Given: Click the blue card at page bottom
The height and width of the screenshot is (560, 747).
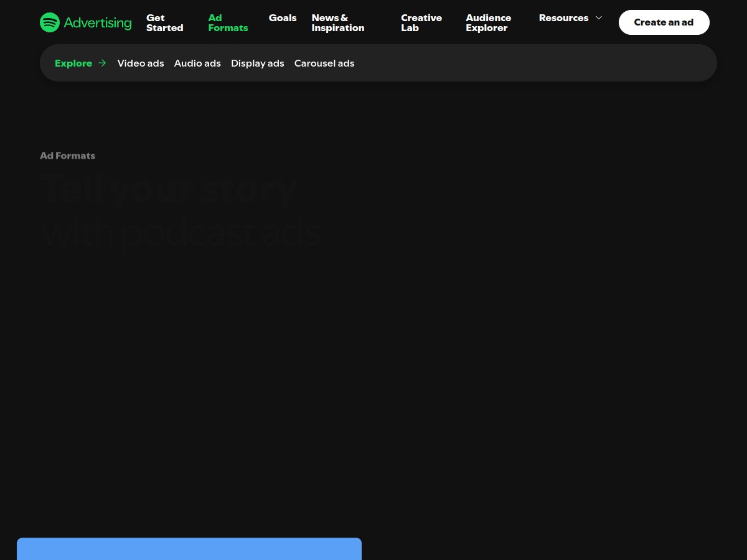Looking at the screenshot, I should [x=189, y=549].
